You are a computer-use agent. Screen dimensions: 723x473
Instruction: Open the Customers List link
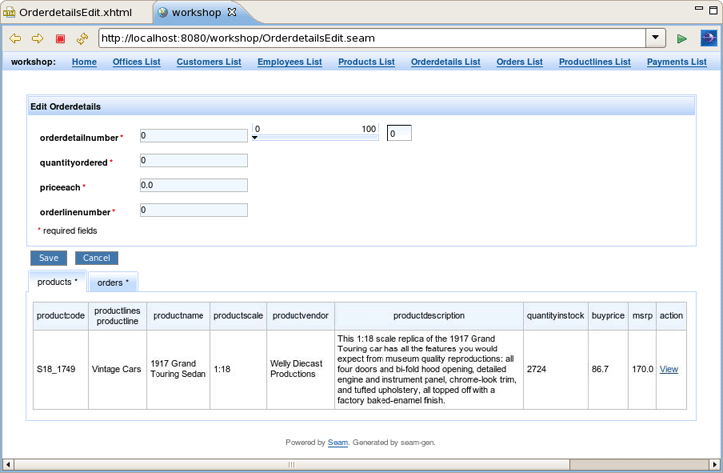tap(208, 62)
